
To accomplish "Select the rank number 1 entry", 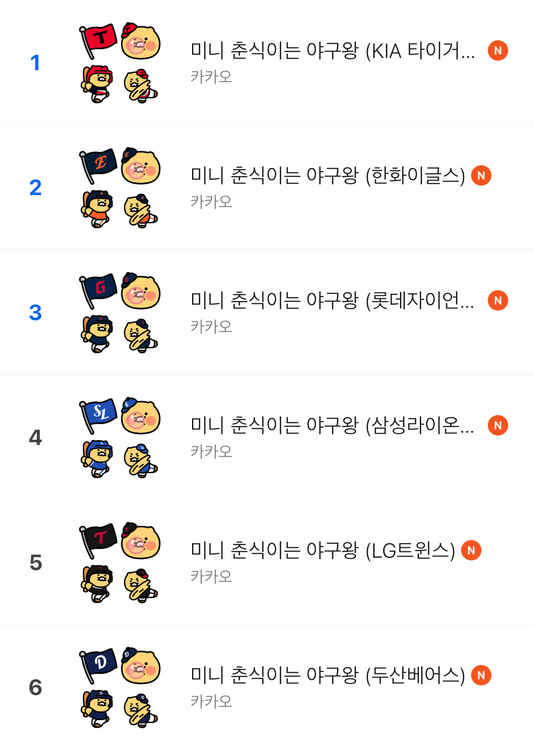I will click(x=35, y=63).
